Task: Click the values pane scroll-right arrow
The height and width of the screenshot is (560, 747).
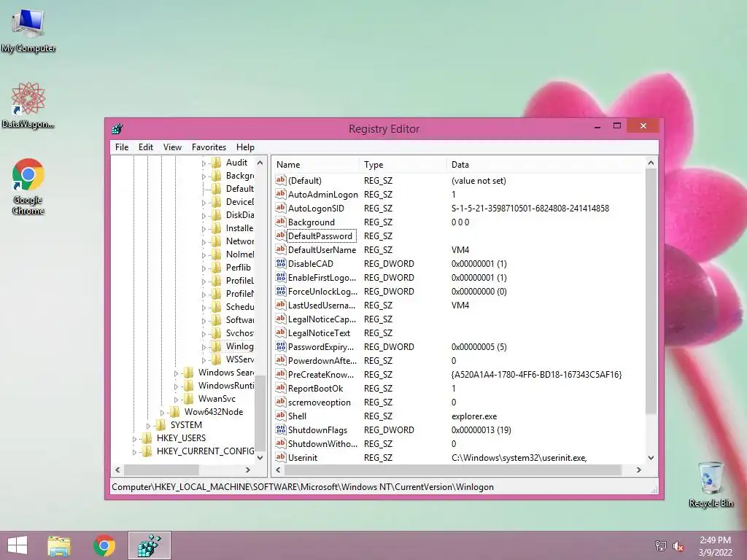Action: click(639, 470)
